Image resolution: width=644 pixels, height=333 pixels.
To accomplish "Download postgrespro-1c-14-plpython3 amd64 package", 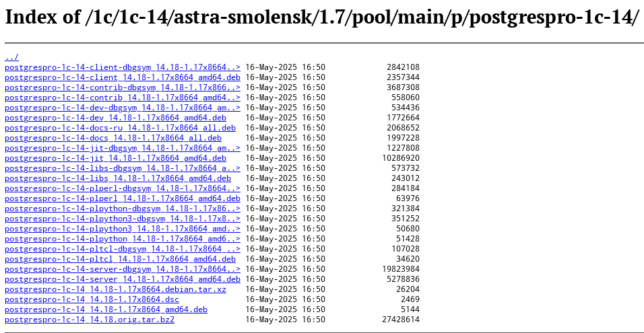I will 123,229.
